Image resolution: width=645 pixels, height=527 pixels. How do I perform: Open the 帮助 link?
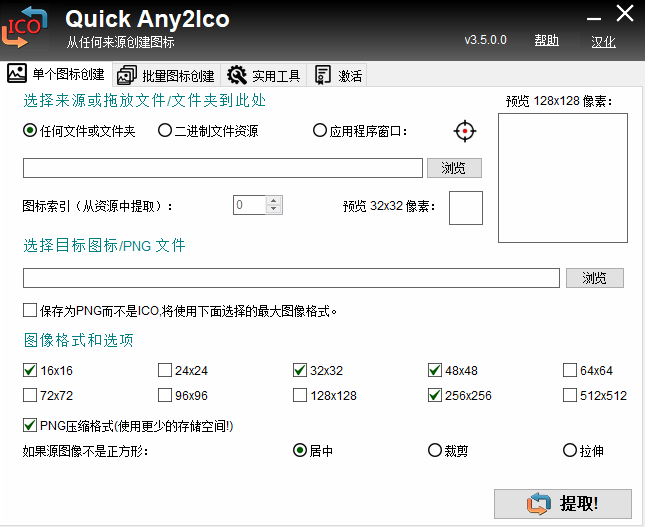[546, 40]
